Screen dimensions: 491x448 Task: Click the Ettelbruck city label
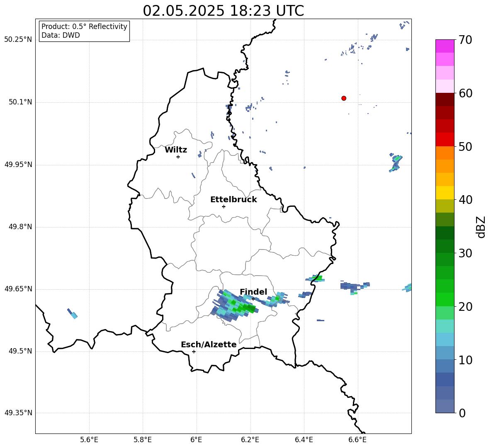pos(233,200)
